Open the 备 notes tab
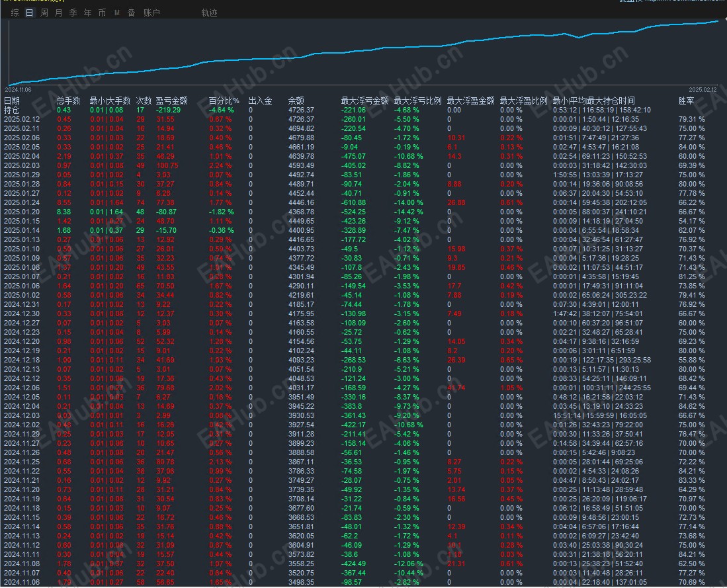727x588 pixels. pos(131,13)
